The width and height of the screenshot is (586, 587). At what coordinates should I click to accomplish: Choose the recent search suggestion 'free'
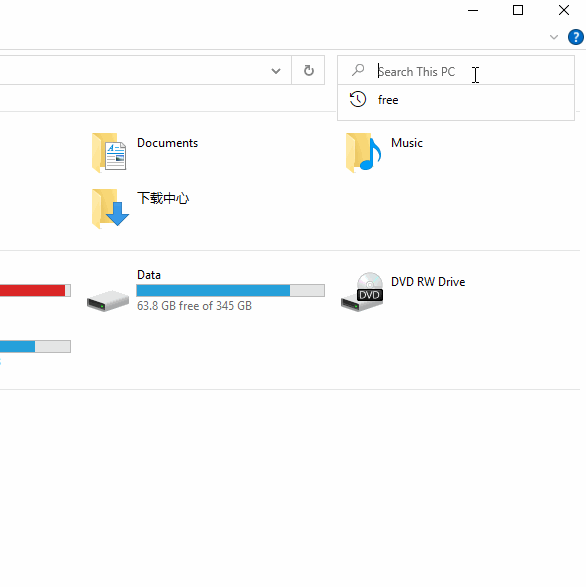(x=456, y=100)
